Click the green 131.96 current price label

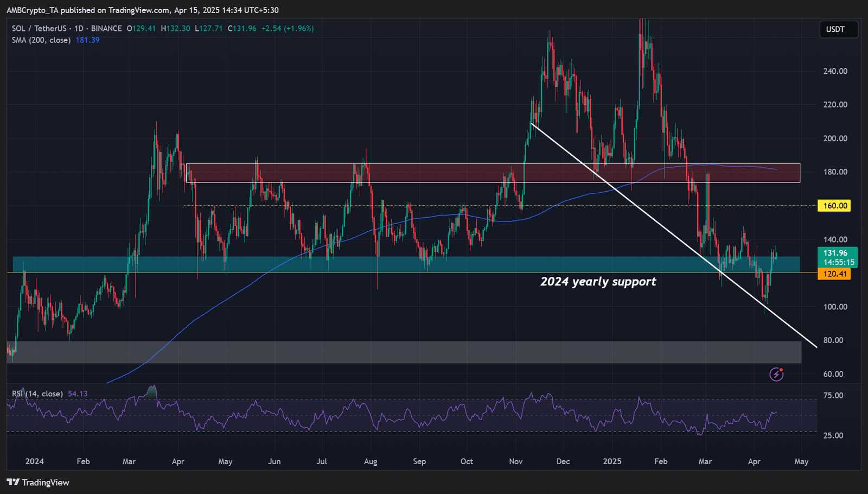click(837, 253)
